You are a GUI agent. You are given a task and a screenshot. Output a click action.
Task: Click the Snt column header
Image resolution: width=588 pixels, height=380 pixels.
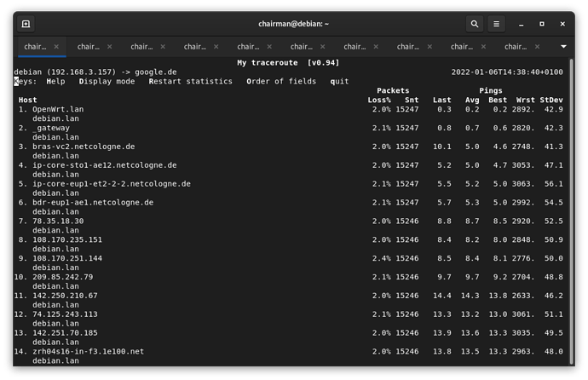[412, 100]
